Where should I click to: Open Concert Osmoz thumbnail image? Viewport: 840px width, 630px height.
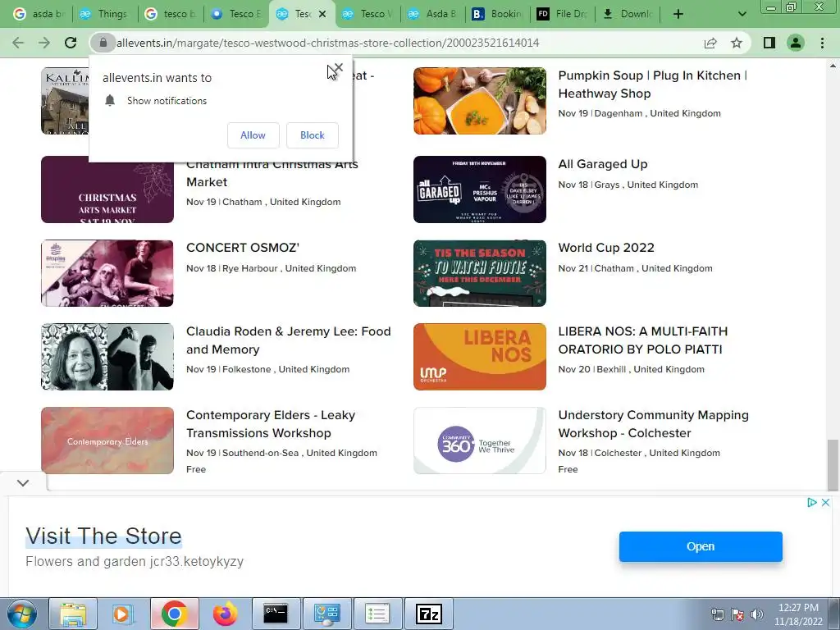(107, 273)
